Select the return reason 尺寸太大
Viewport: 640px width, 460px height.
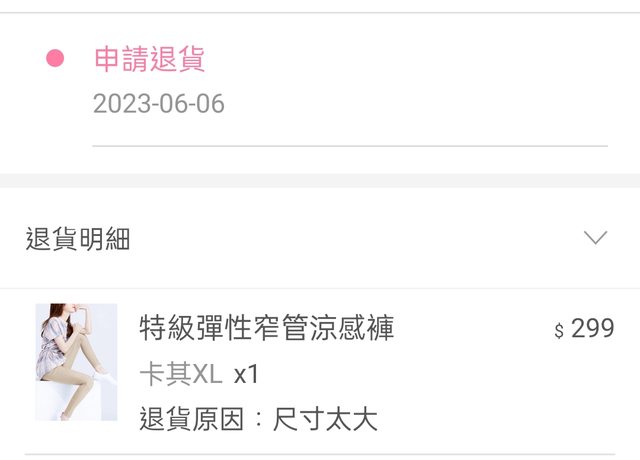[x=325, y=419]
